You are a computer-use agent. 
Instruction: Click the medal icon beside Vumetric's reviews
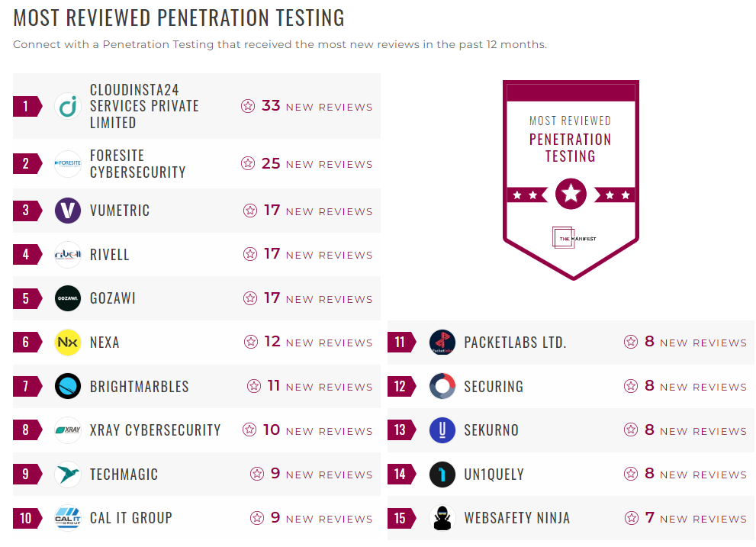[x=249, y=211]
